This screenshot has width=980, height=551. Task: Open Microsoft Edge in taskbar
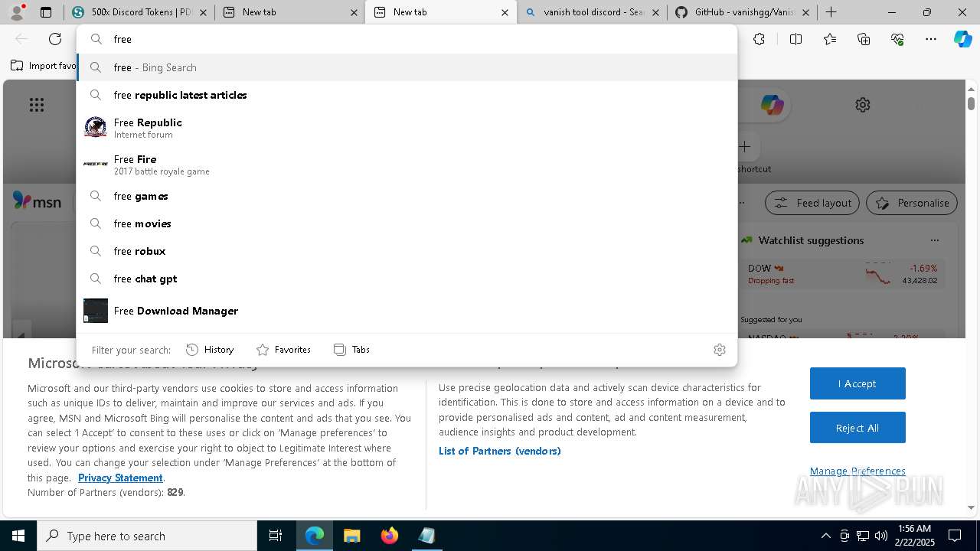(315, 536)
